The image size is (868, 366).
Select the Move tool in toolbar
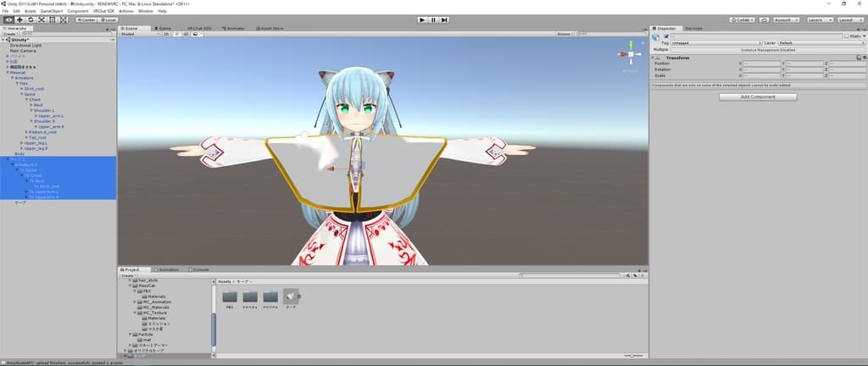[x=20, y=19]
